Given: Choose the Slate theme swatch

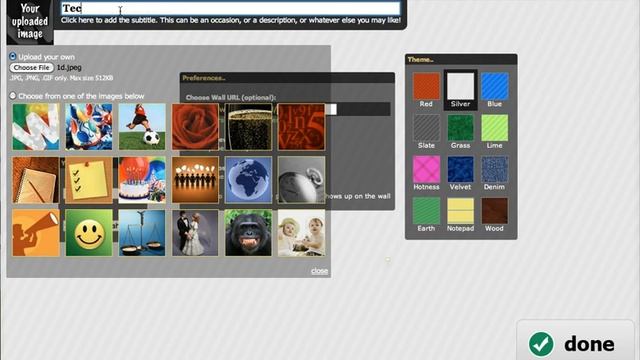Looking at the screenshot, I should [426, 127].
